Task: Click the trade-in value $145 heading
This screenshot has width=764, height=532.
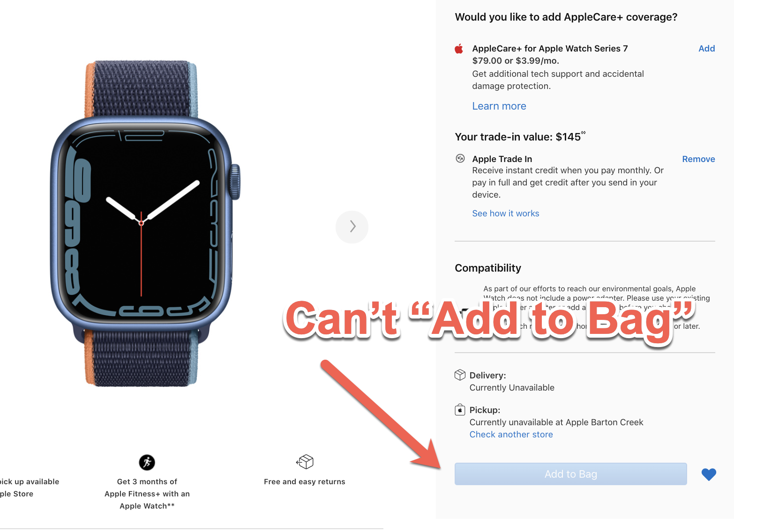Action: tap(520, 137)
